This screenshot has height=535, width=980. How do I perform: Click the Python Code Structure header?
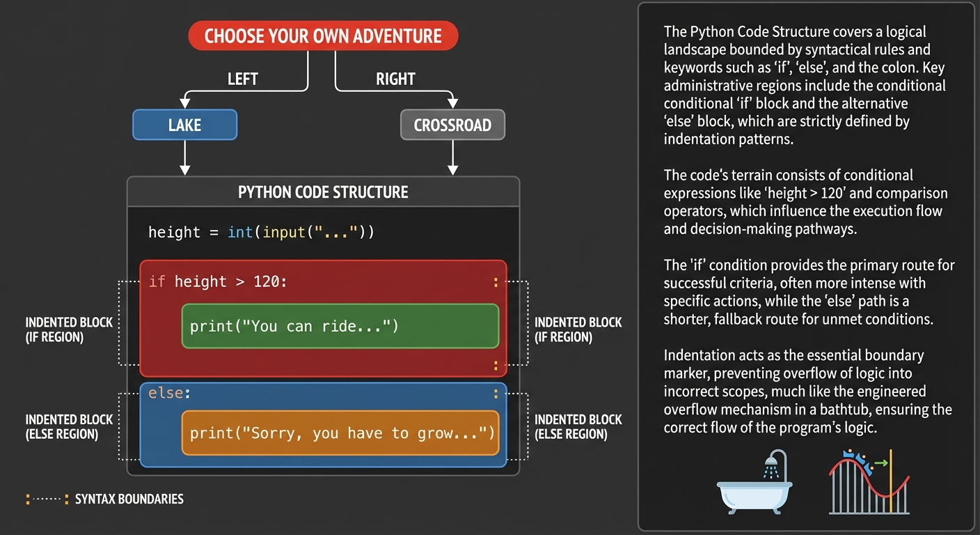pyautogui.click(x=323, y=192)
